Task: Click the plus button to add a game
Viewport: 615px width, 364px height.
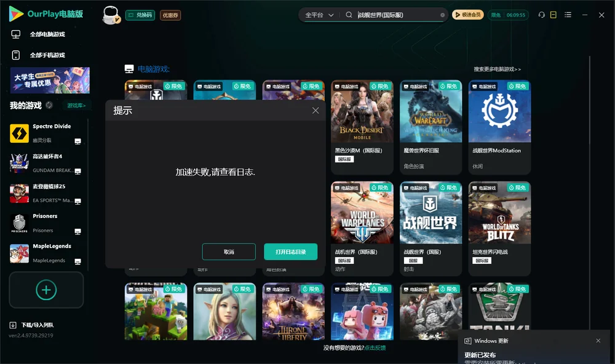Action: [46, 290]
